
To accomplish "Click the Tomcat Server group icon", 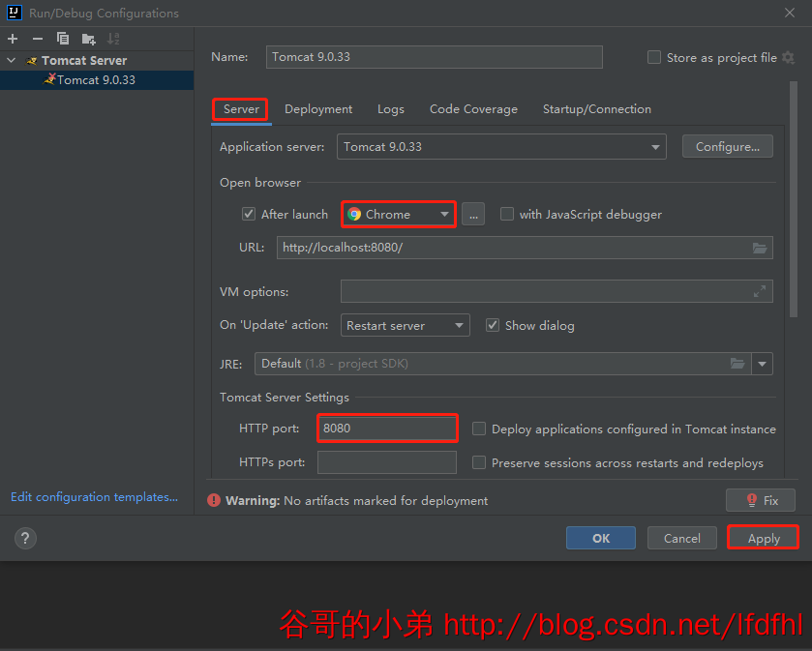I will (x=32, y=61).
